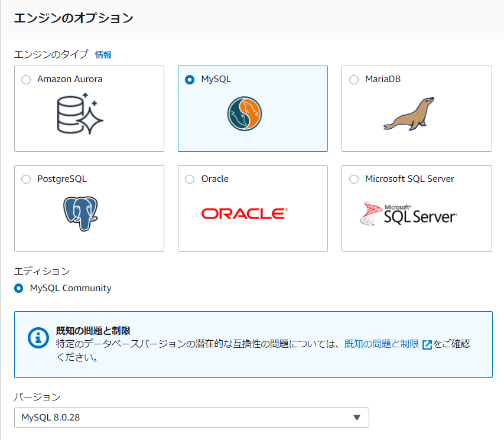Select the Microsoft SQL Server radio button
This screenshot has width=504, height=440.
pos(354,179)
